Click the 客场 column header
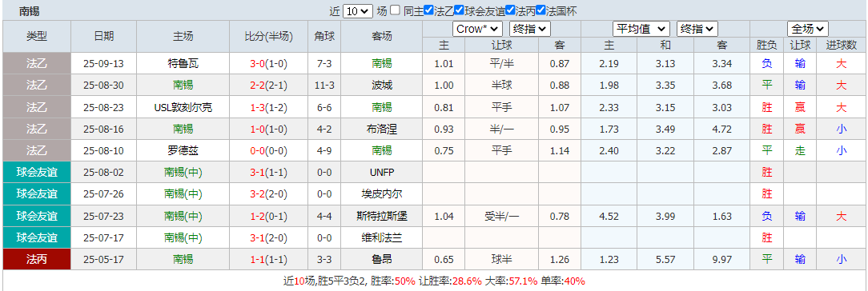Viewport: 868px width, 291px height. click(382, 37)
